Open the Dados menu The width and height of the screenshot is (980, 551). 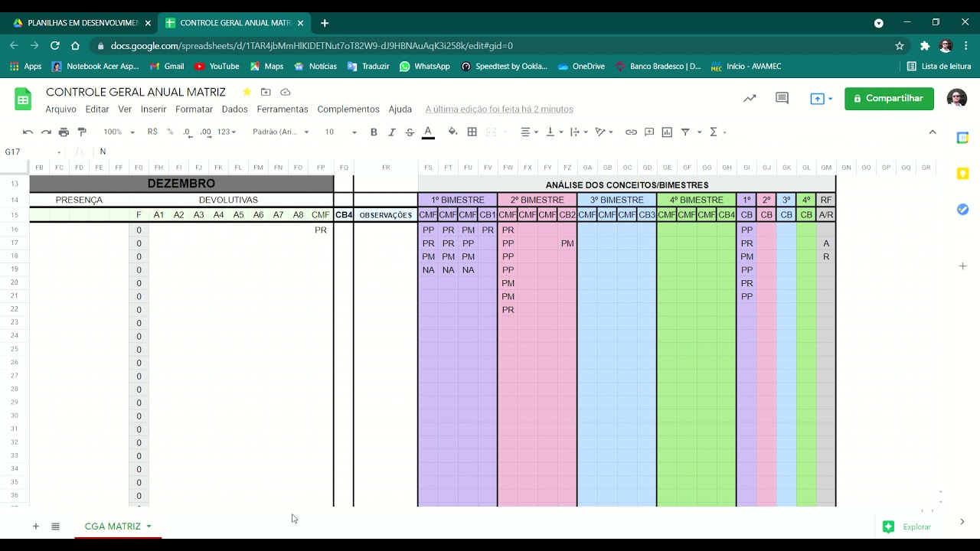click(x=235, y=109)
